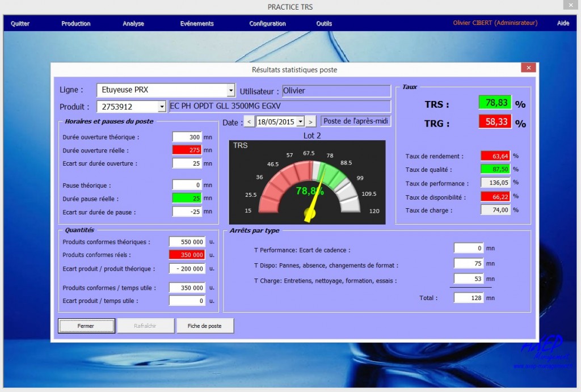
Task: Click the Arrêts par type heading
Action: 254,230
